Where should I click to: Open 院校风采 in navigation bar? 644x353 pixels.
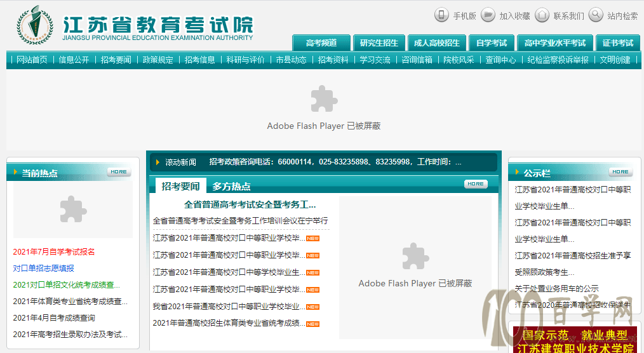click(459, 60)
